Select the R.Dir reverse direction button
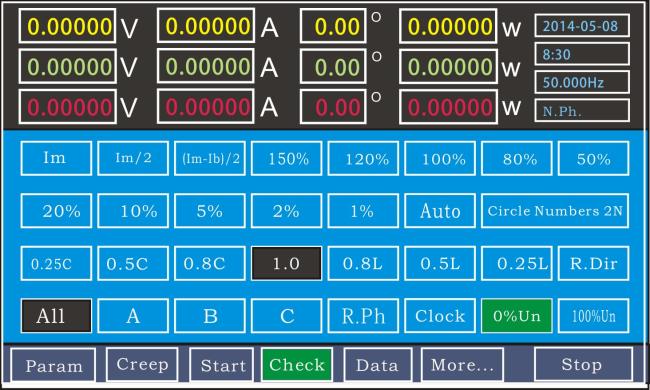The image size is (650, 390). pyautogui.click(x=594, y=263)
